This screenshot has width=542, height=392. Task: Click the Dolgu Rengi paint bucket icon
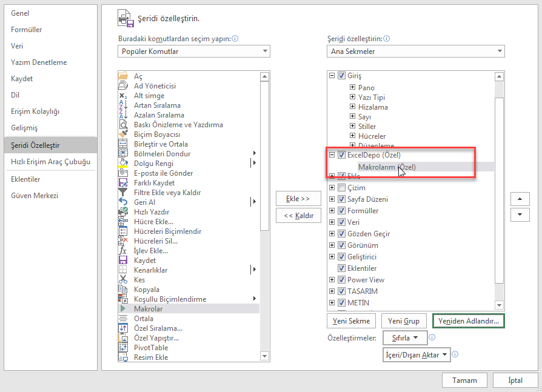coord(123,163)
